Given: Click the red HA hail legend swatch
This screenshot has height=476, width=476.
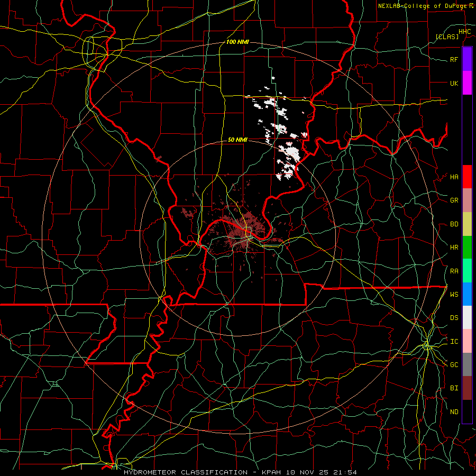Looking at the screenshot, I should coord(467,177).
